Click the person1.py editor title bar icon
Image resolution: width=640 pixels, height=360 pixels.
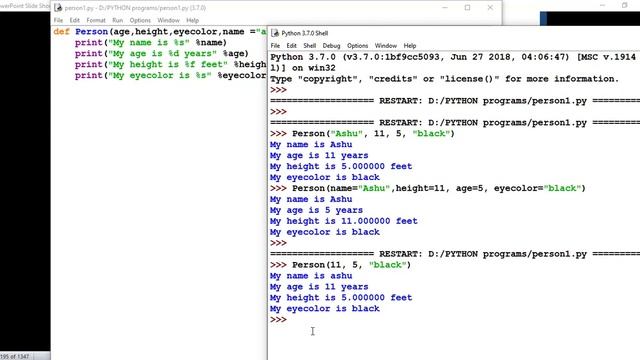point(58,8)
